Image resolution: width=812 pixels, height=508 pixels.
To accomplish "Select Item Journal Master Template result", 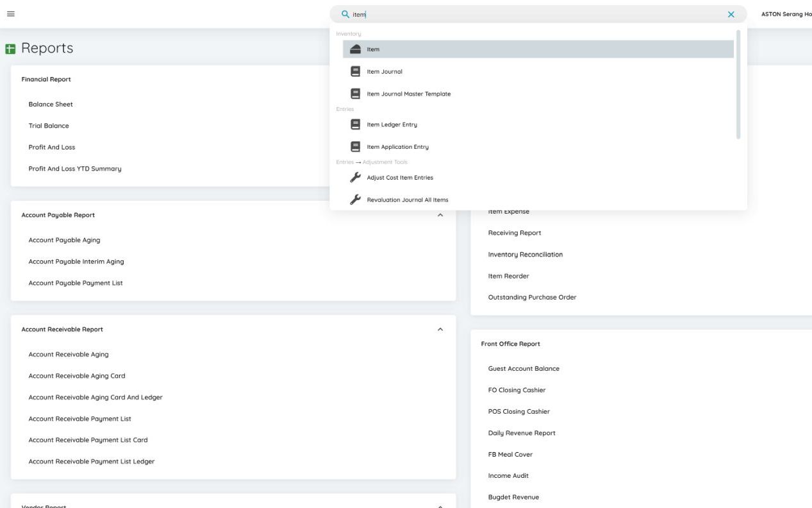I will [x=408, y=94].
